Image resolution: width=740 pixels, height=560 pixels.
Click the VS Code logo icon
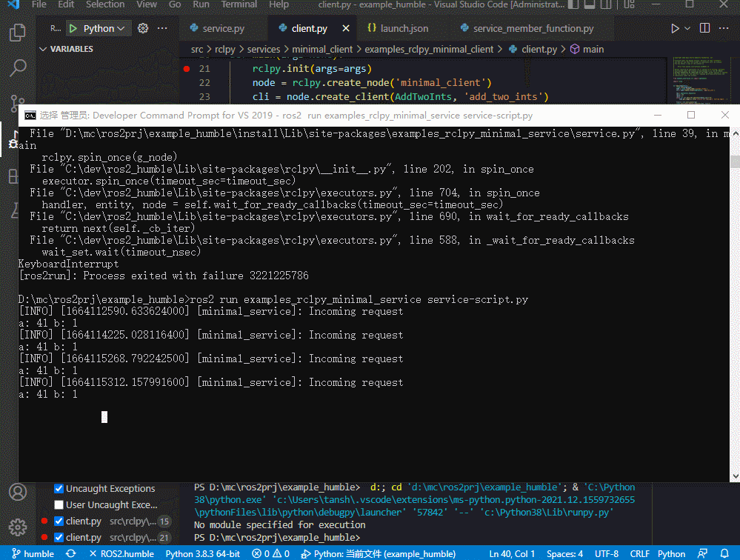[x=13, y=4]
